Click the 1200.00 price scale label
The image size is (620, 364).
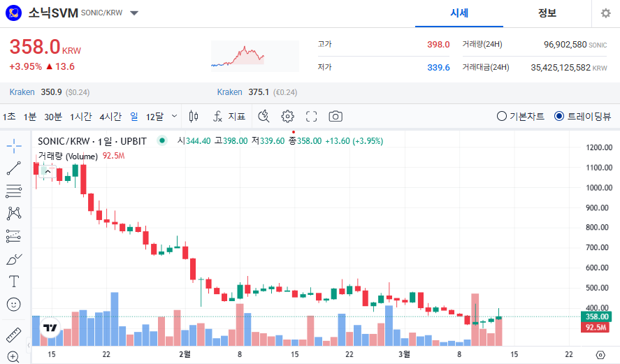[599, 147]
